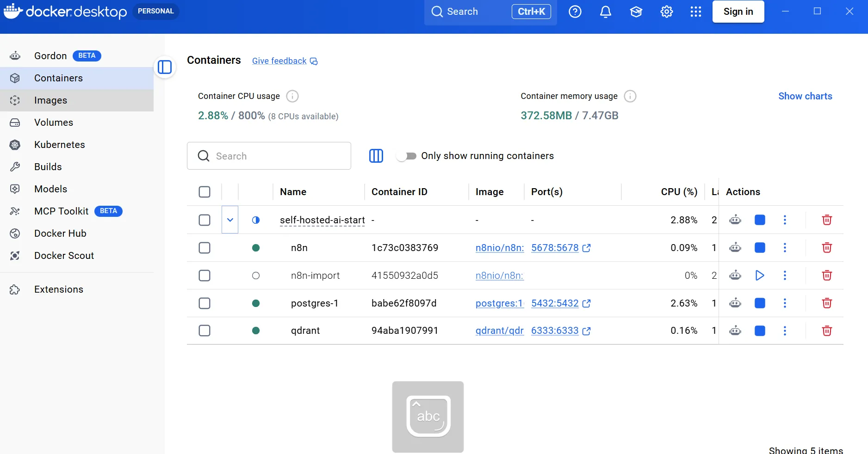Open Volumes in the sidebar
The image size is (868, 454).
coord(54,123)
